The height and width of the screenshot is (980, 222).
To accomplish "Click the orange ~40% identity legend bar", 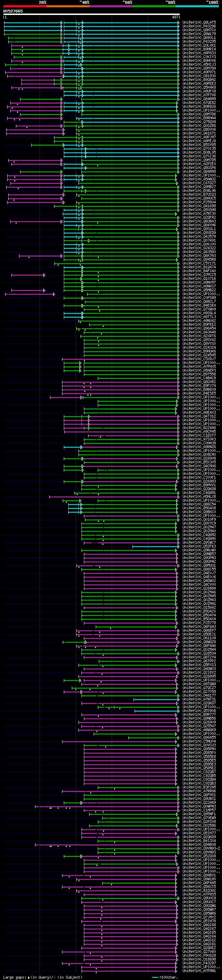I will click(x=68, y=6).
